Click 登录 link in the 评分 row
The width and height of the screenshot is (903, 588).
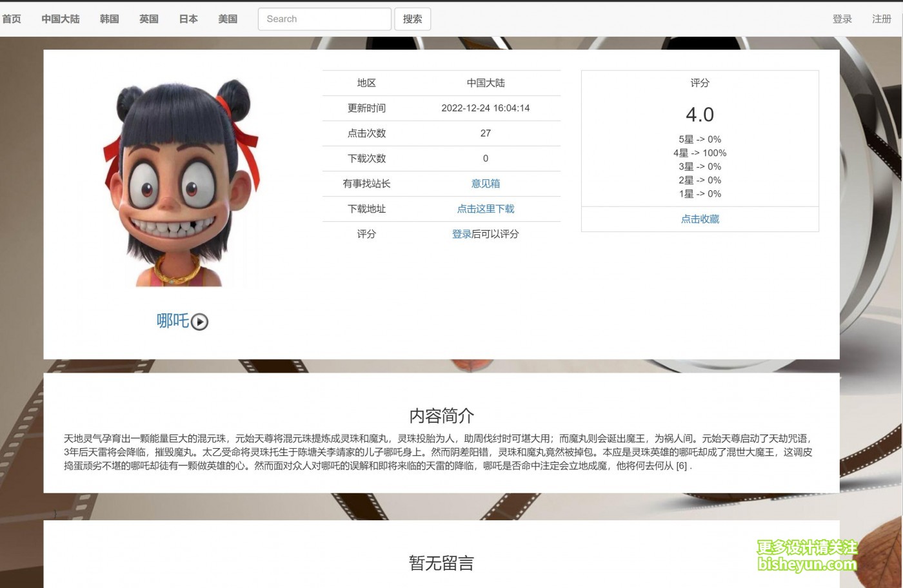tap(461, 234)
